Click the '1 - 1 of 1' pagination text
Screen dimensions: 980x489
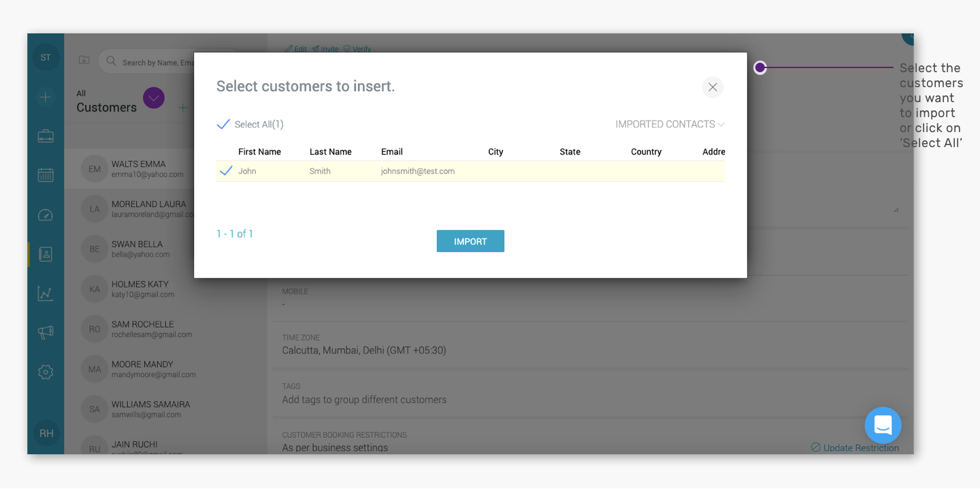pos(235,234)
